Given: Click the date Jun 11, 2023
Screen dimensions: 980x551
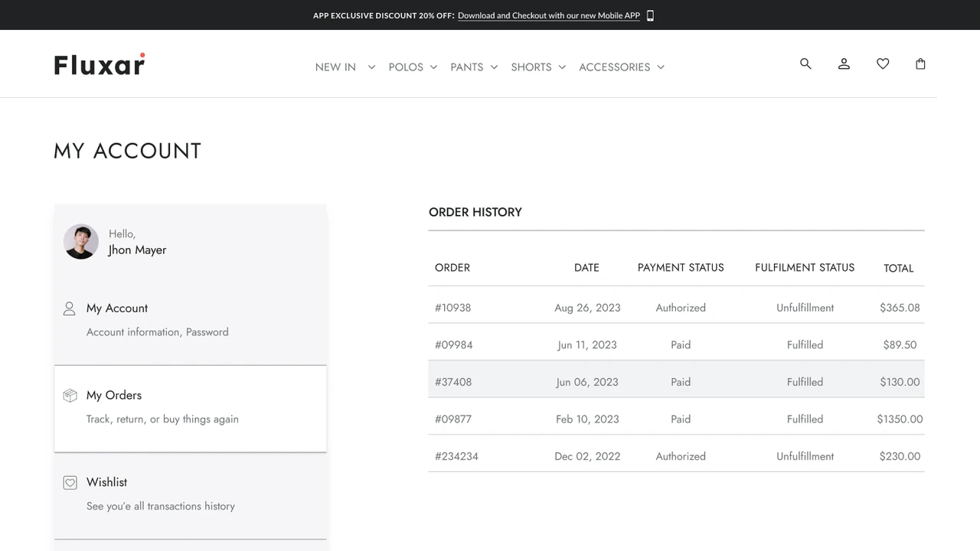Looking at the screenshot, I should pos(587,345).
